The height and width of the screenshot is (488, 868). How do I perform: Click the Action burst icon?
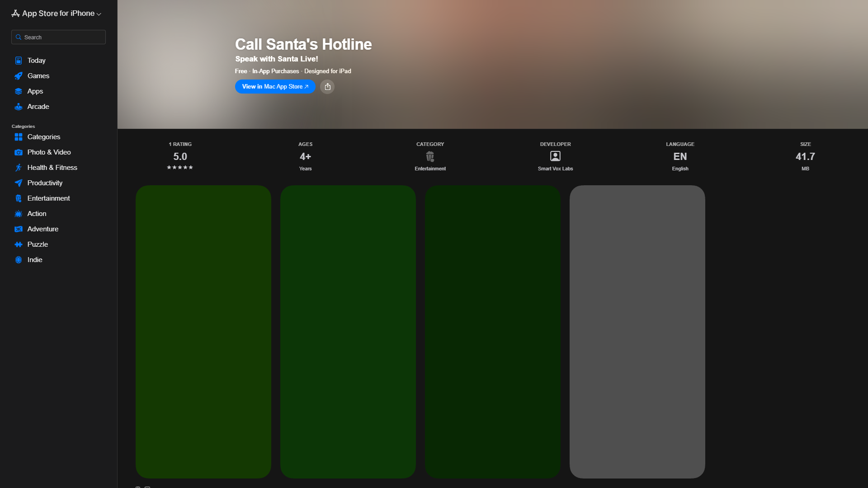coord(19,214)
